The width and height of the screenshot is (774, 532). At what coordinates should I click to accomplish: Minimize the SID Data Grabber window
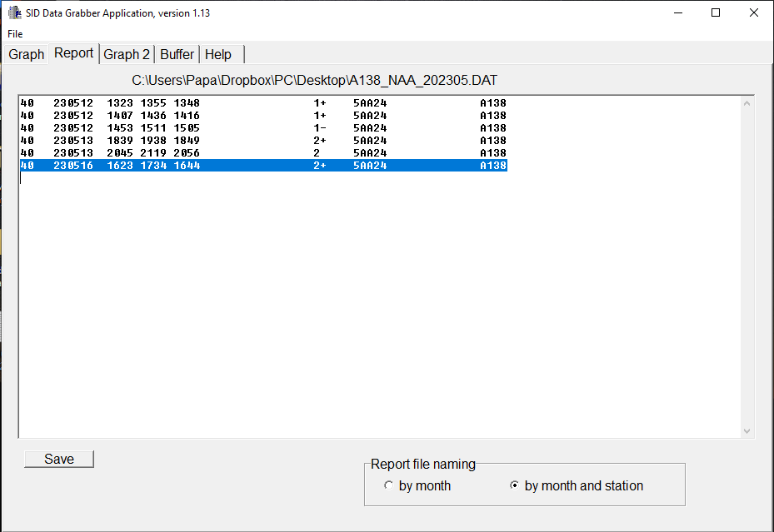(678, 12)
